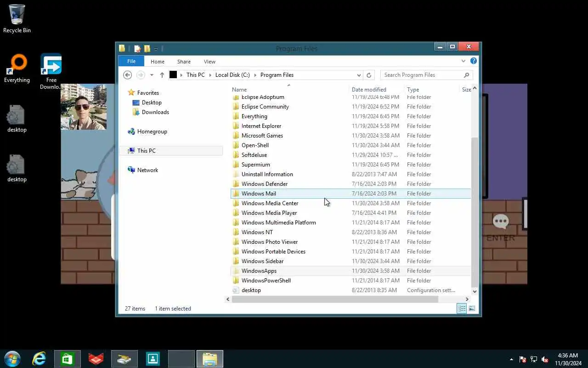Expand the ribbon with chevron

(464, 61)
